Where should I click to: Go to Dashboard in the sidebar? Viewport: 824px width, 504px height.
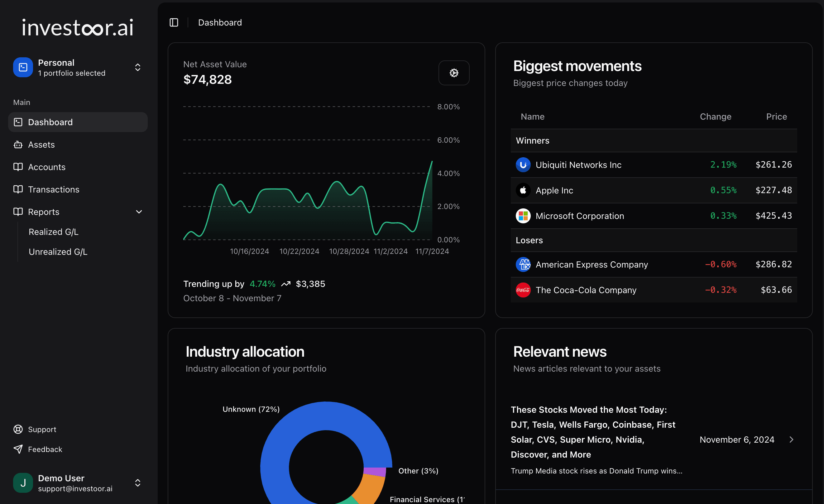78,122
